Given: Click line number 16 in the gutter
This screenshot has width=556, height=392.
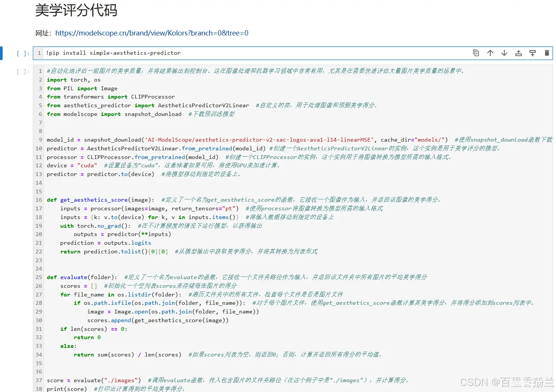Looking at the screenshot, I should [39, 200].
